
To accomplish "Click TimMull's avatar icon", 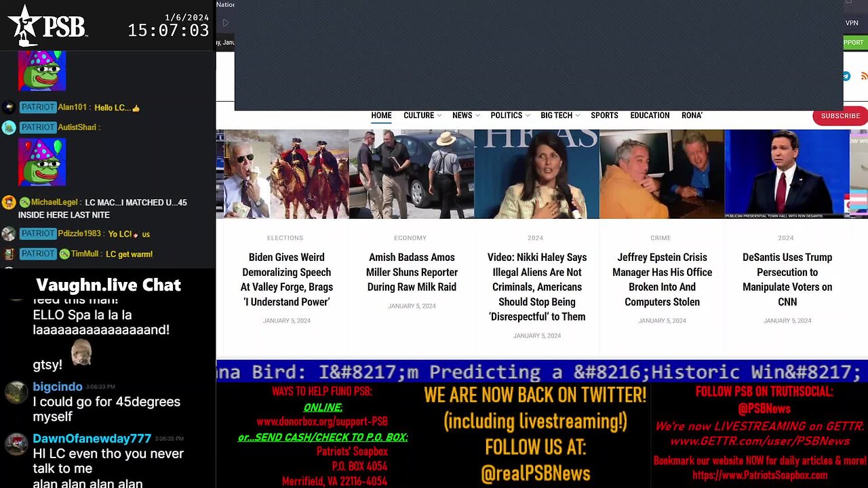I will click(x=8, y=254).
